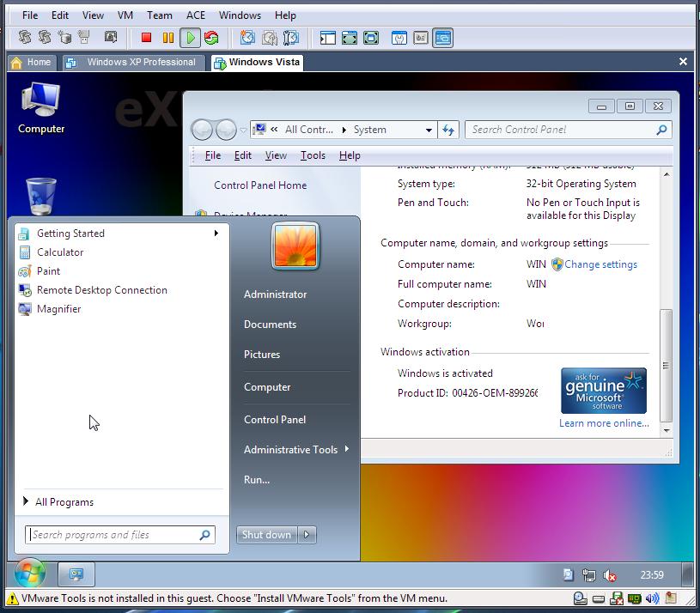Open the Shut down options arrow

tap(307, 535)
